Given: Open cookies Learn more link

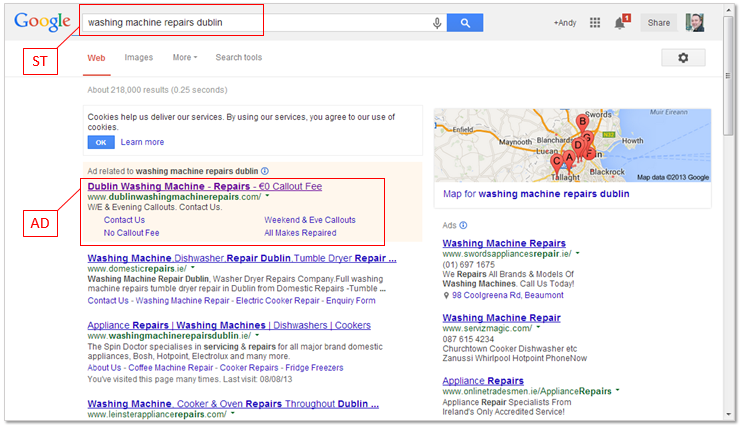Looking at the screenshot, I should click(x=143, y=142).
